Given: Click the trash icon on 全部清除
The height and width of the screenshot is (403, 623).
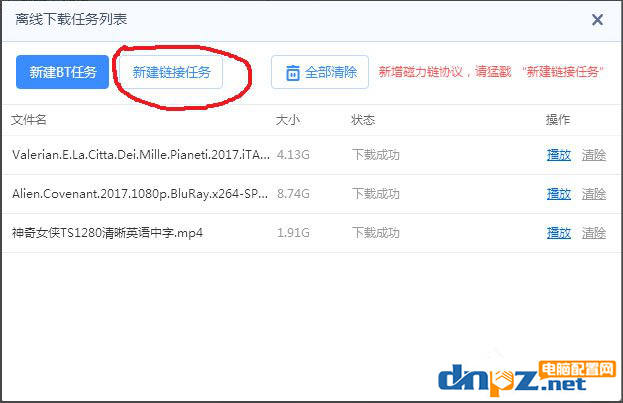Looking at the screenshot, I should tap(293, 73).
